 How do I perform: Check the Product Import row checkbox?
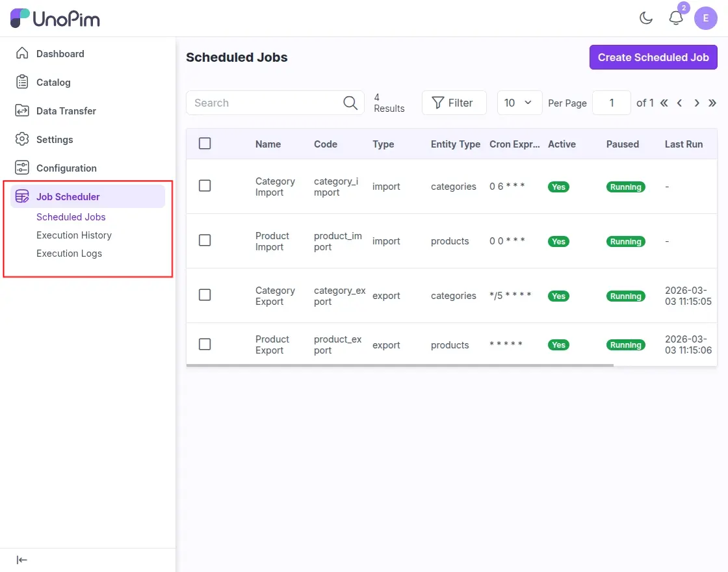click(205, 240)
